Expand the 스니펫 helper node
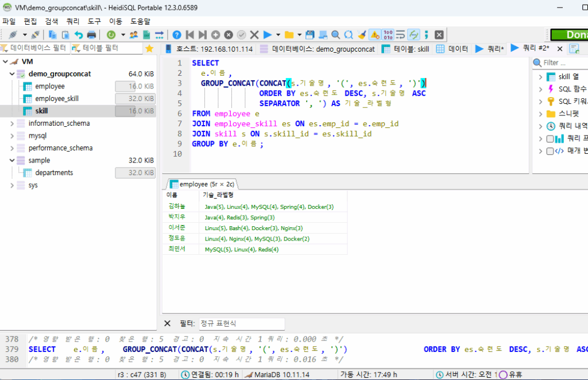The height and width of the screenshot is (380, 588). tap(540, 114)
